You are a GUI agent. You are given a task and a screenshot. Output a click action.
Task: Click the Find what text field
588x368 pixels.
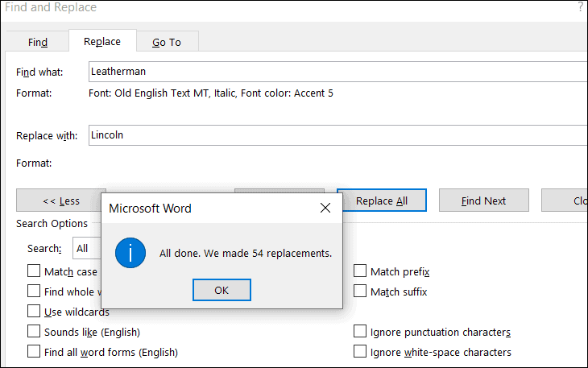tap(338, 72)
